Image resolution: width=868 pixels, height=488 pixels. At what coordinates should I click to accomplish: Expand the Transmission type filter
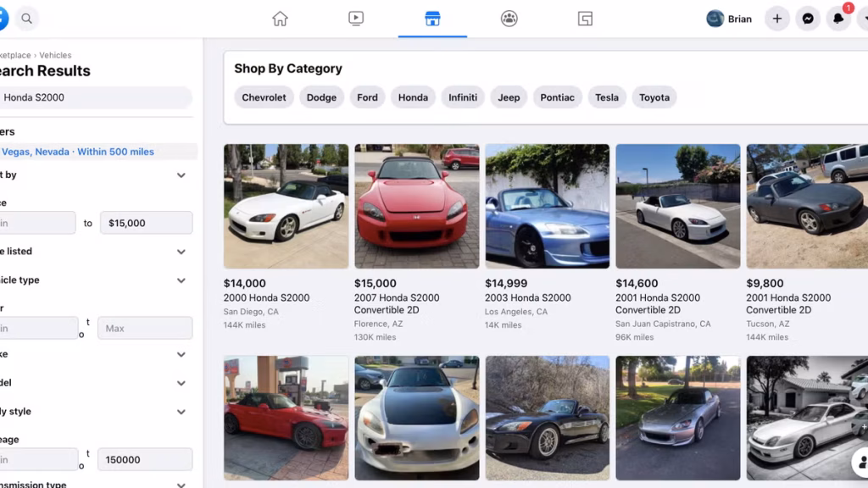tap(181, 484)
